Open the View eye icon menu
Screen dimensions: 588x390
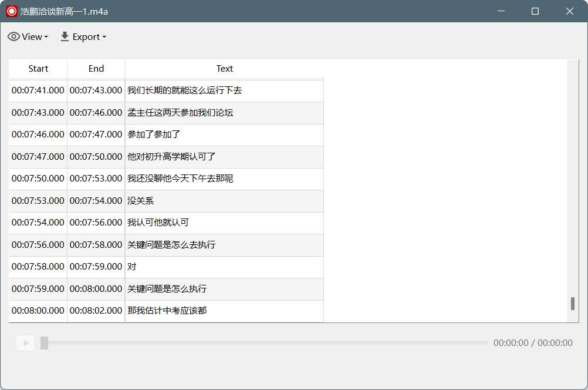click(14, 37)
